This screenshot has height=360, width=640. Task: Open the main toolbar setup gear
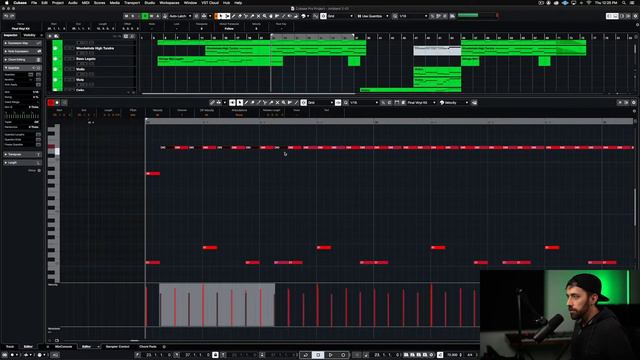pyautogui.click(x=635, y=16)
